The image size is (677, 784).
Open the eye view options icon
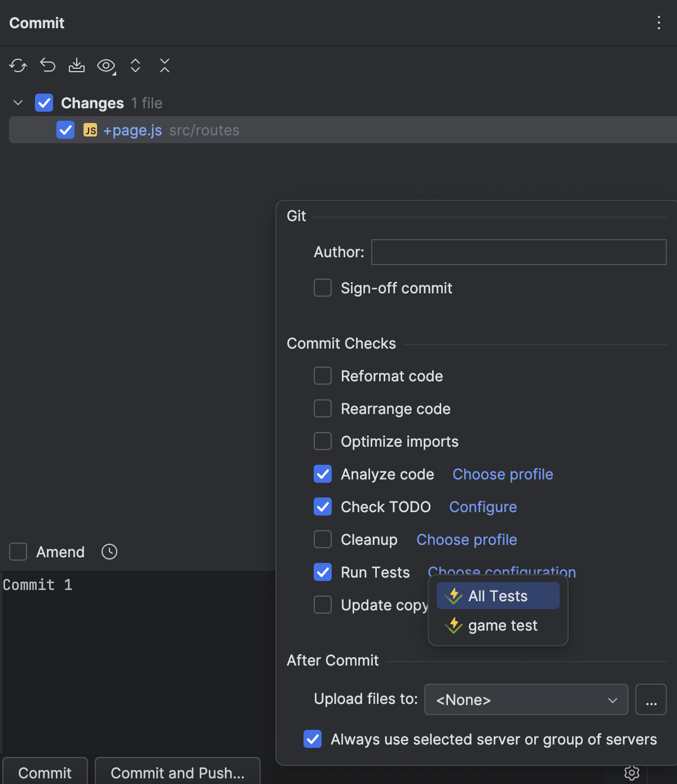click(106, 66)
